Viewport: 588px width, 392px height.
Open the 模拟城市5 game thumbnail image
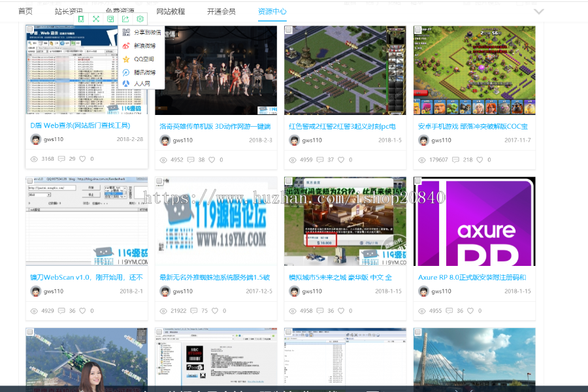click(345, 221)
